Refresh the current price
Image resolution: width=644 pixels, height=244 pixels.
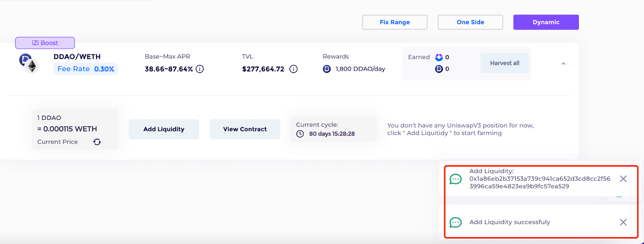[97, 142]
